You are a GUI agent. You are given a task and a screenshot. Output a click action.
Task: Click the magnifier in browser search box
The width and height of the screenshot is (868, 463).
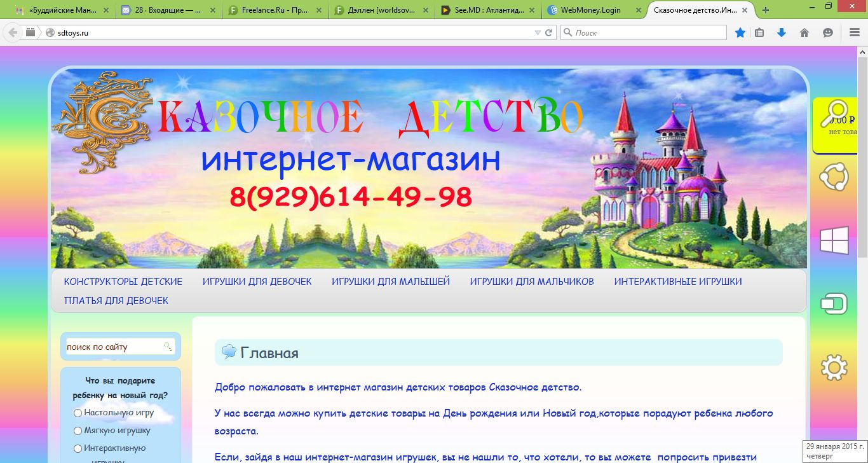pyautogui.click(x=568, y=32)
